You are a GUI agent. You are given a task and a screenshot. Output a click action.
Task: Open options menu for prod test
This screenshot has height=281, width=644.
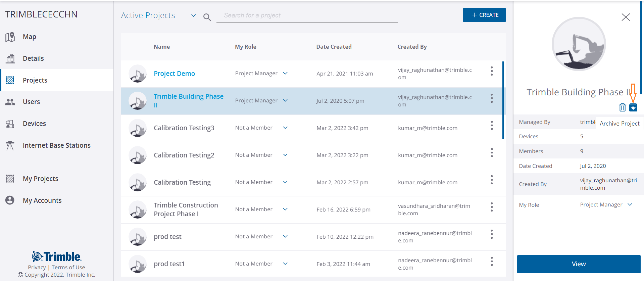[492, 234]
